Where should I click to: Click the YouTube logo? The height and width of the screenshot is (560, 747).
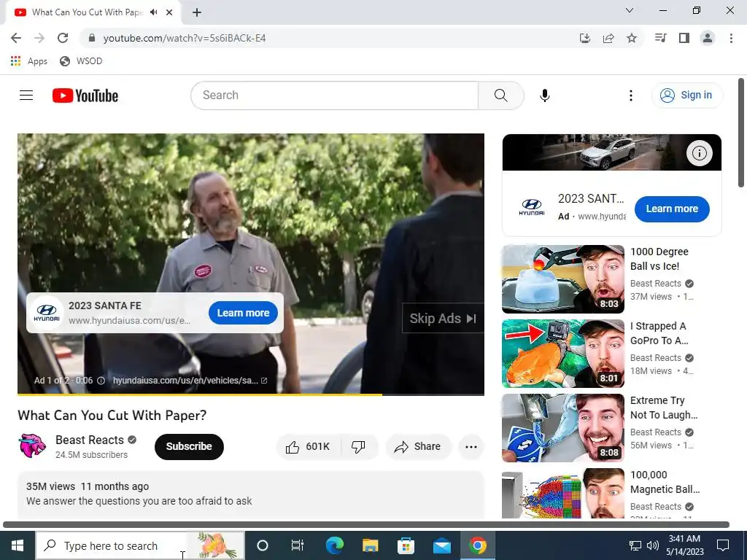(85, 96)
